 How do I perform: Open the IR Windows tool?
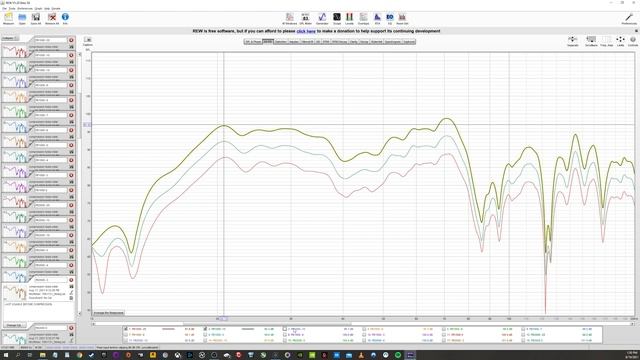[289, 18]
